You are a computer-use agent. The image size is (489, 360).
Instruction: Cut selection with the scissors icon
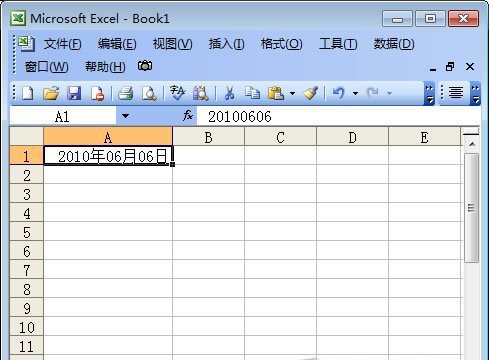pos(229,93)
